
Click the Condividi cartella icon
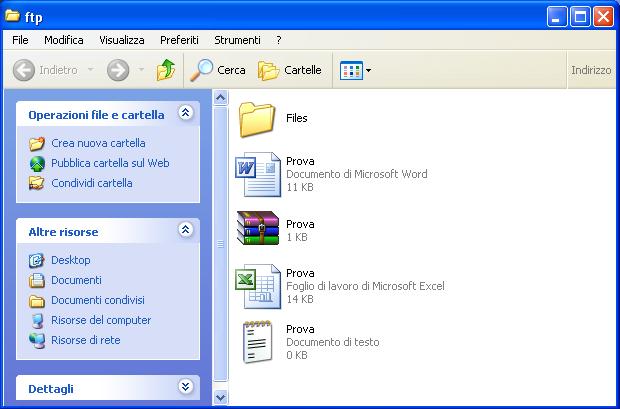pos(37,183)
